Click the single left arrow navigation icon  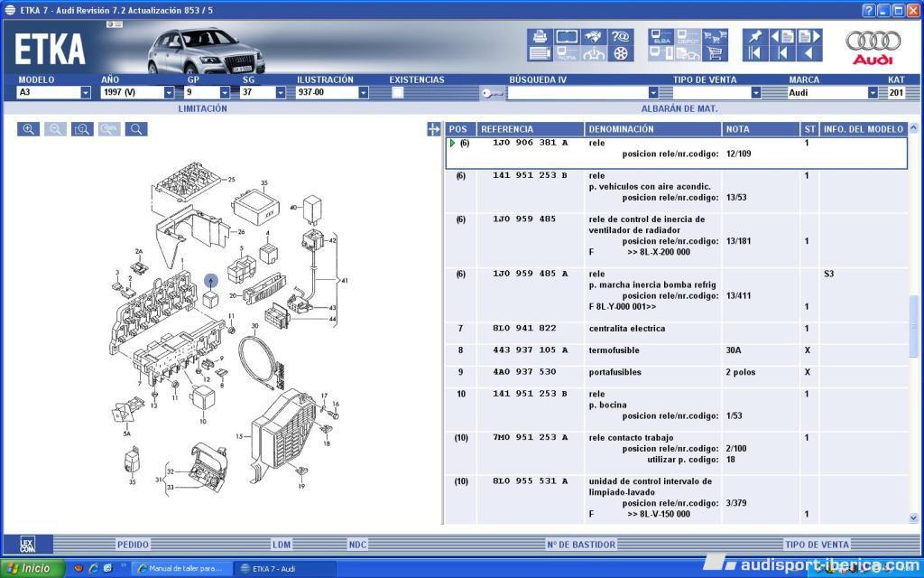pos(809,53)
